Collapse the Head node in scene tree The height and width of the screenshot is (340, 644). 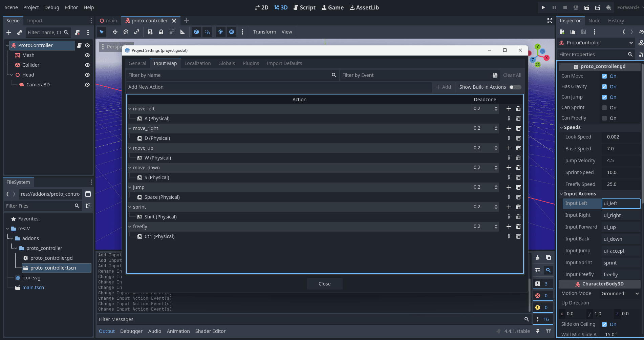tap(12, 75)
